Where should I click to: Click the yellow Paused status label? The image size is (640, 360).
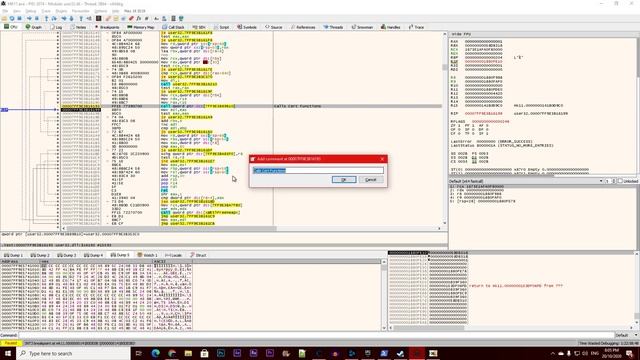coord(11,343)
